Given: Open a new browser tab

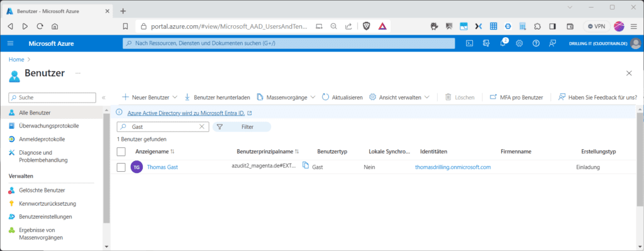Looking at the screenshot, I should click(123, 11).
